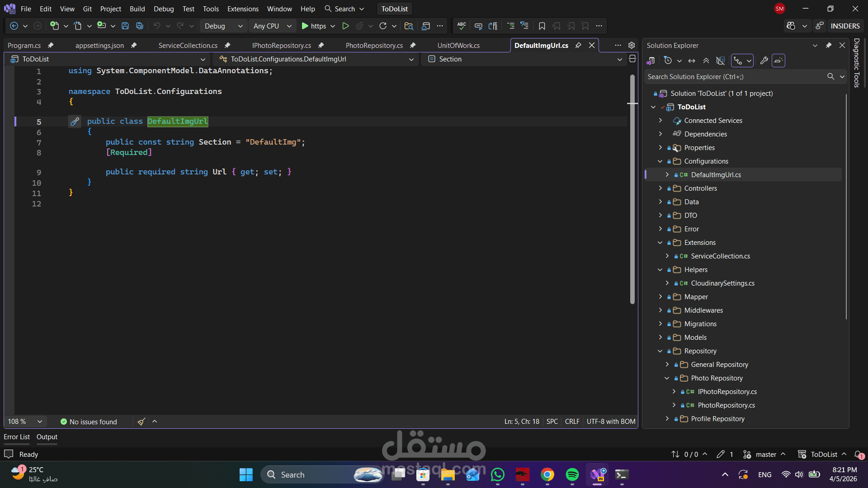Click the spell checker ABC icon
Image resolution: width=868 pixels, height=488 pixels.
point(462,26)
